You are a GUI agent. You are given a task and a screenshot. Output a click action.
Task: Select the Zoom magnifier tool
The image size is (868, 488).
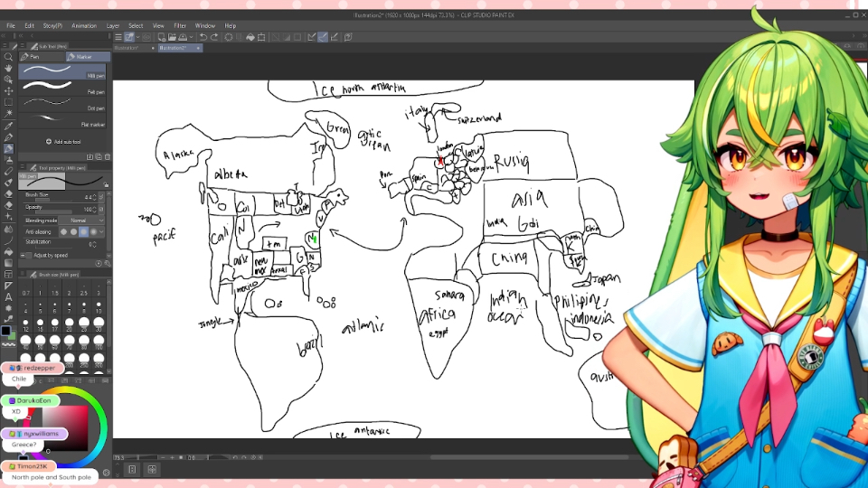pos(8,56)
